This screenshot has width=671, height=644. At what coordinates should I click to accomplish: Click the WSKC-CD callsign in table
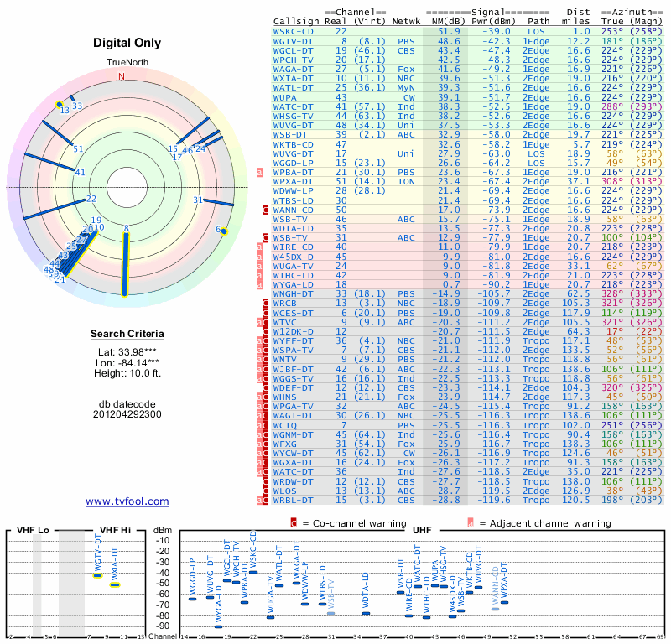click(x=293, y=32)
